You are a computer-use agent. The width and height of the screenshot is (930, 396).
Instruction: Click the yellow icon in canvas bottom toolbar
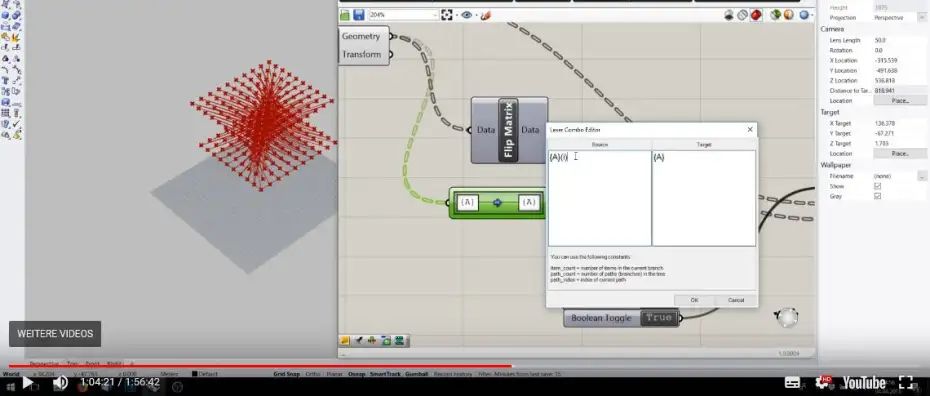pos(345,341)
